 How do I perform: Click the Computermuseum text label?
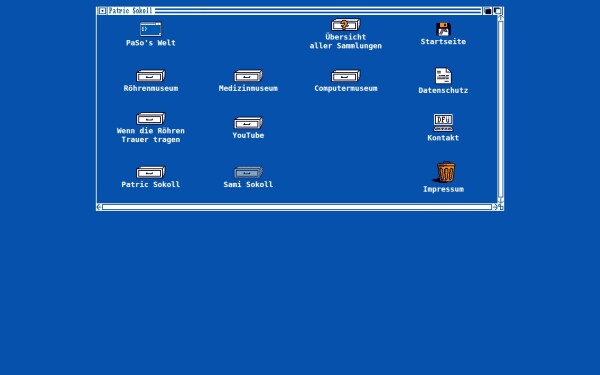click(x=346, y=88)
